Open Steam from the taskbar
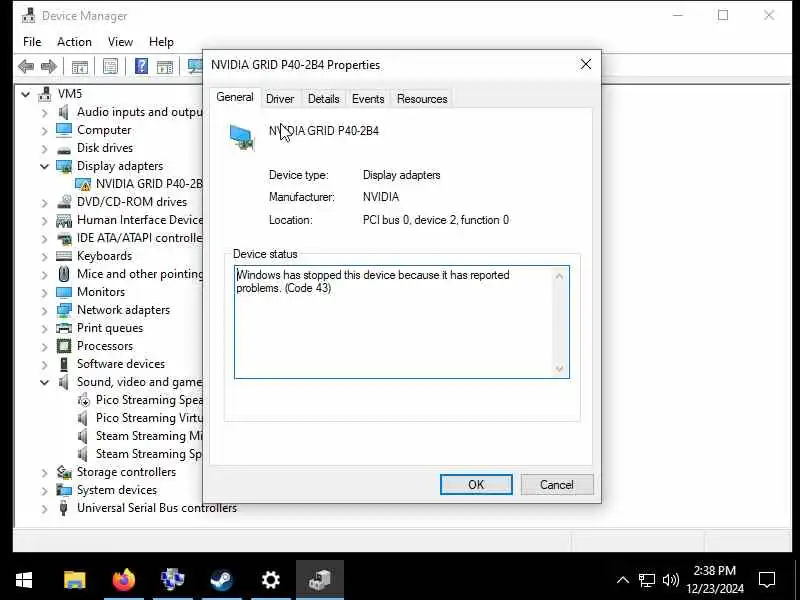The image size is (800, 600). pos(221,580)
